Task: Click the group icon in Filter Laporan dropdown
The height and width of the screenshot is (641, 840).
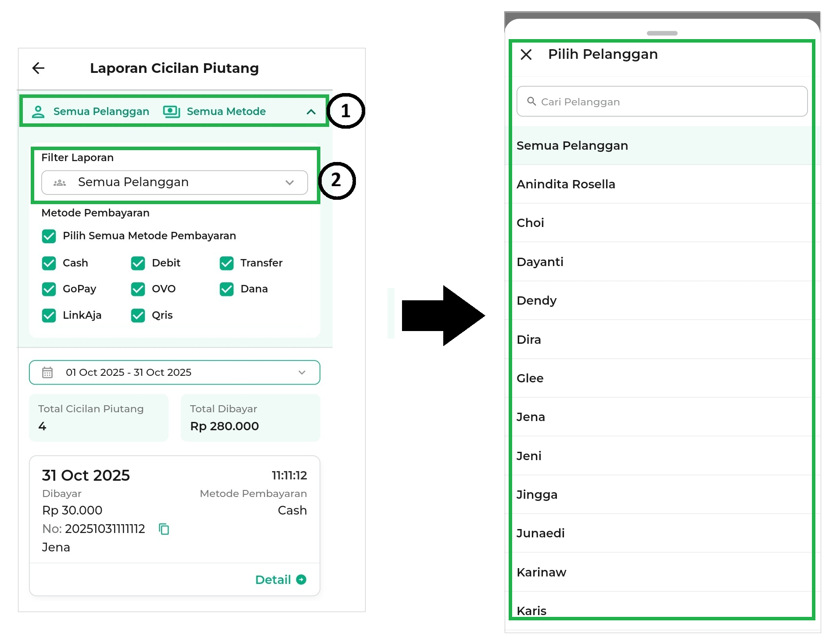Action: pos(60,183)
